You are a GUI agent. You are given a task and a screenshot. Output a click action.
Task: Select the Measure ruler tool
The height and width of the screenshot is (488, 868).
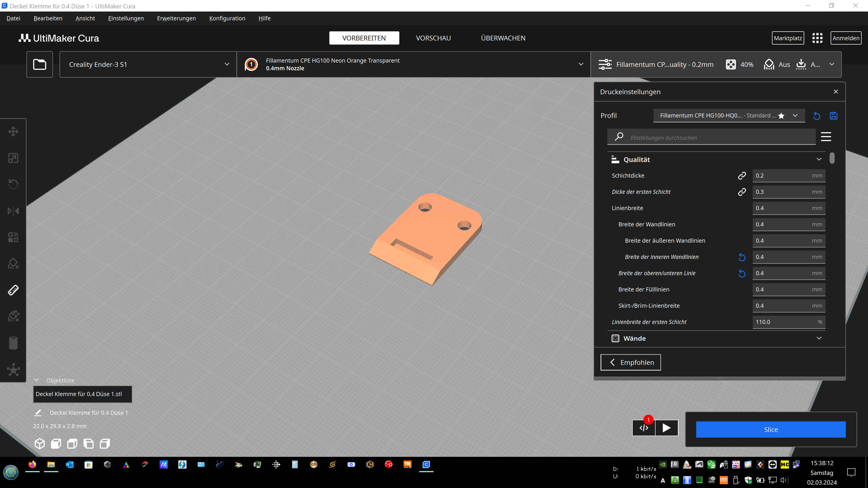pyautogui.click(x=13, y=290)
